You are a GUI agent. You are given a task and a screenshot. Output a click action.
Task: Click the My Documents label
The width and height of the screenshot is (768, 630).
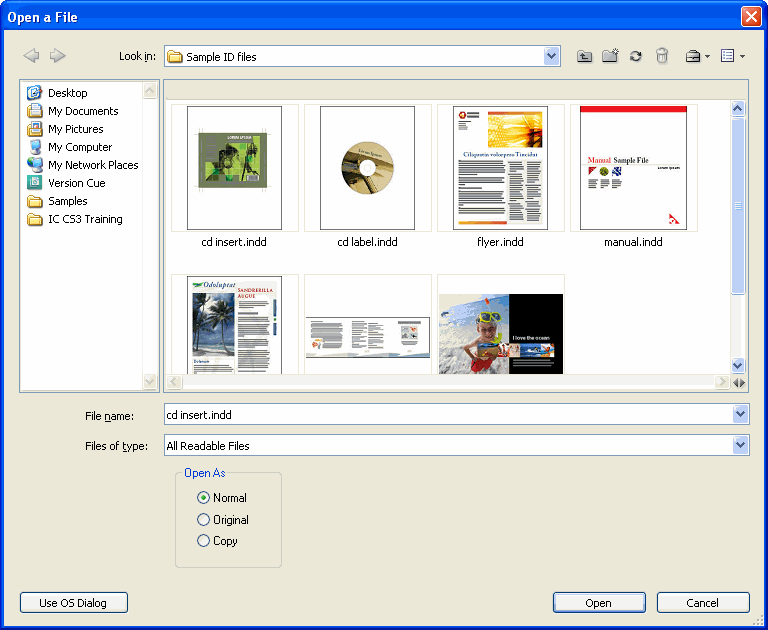click(x=83, y=111)
